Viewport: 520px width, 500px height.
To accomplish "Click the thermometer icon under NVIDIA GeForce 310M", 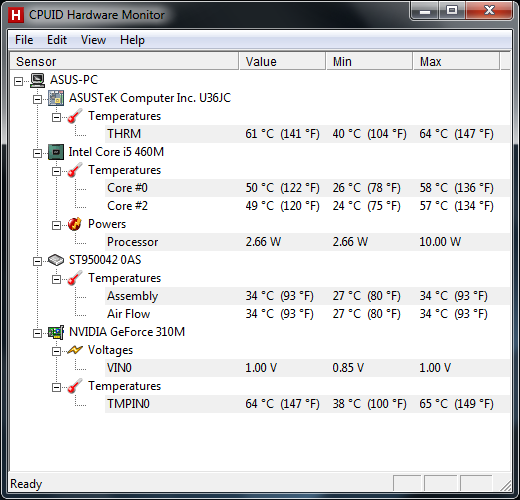I will (75, 386).
